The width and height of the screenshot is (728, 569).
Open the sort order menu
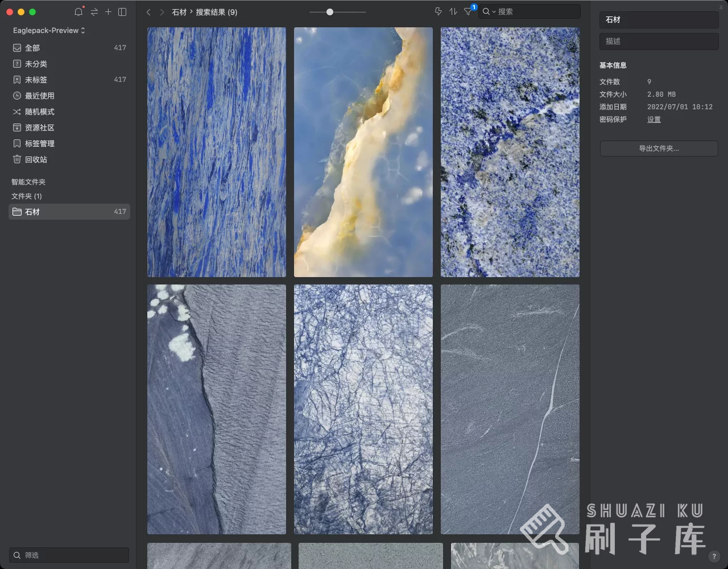point(453,12)
